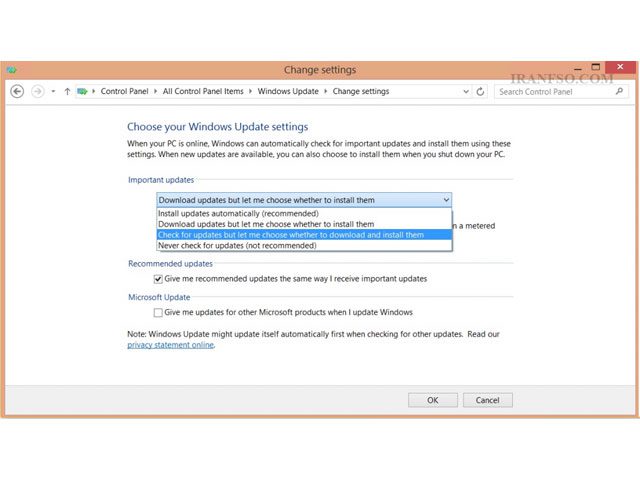Select Install updates automatically (recommended)

pyautogui.click(x=304, y=213)
